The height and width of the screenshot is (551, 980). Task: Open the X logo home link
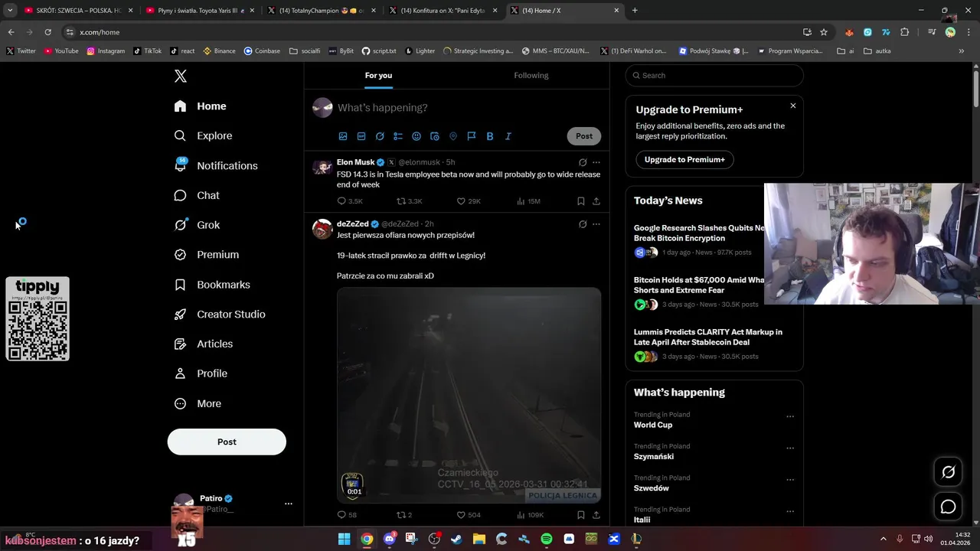[x=181, y=76]
